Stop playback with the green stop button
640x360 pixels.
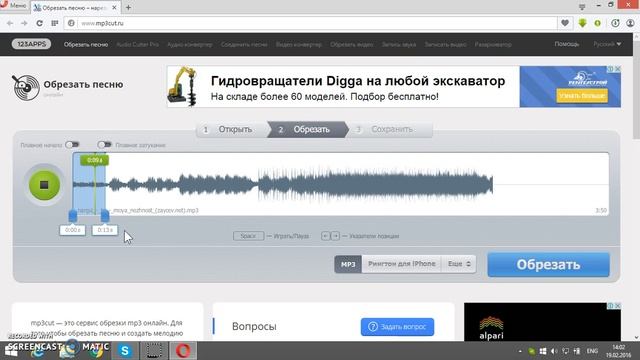pos(44,185)
